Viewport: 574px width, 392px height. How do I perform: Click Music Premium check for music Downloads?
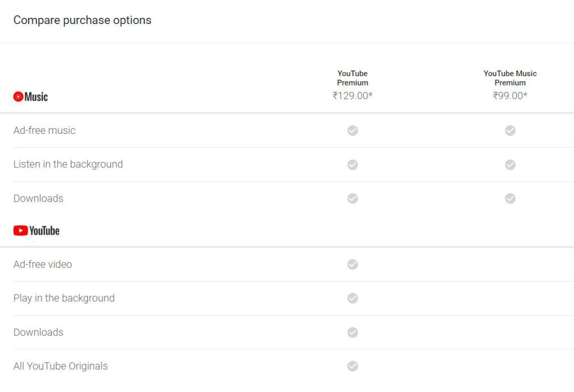click(510, 199)
